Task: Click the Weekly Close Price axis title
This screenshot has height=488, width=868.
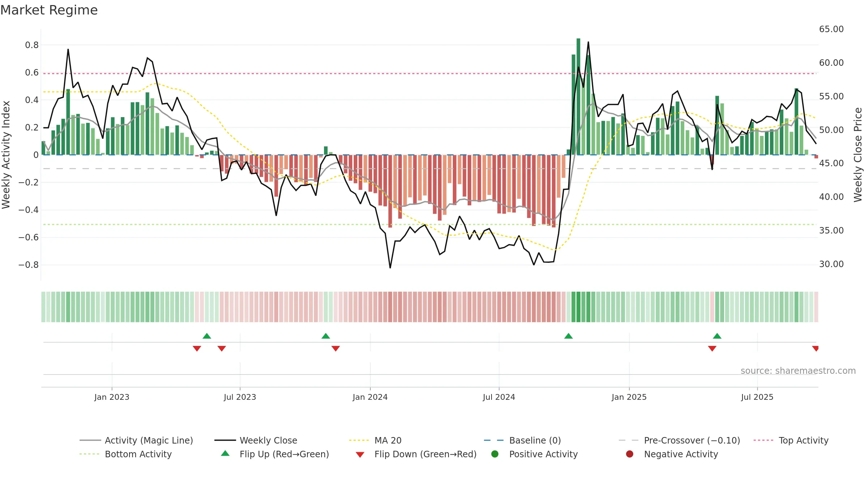Action: 858,155
